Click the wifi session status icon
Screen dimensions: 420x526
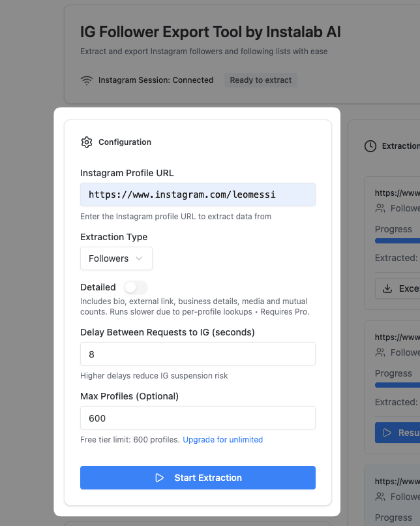tap(87, 80)
